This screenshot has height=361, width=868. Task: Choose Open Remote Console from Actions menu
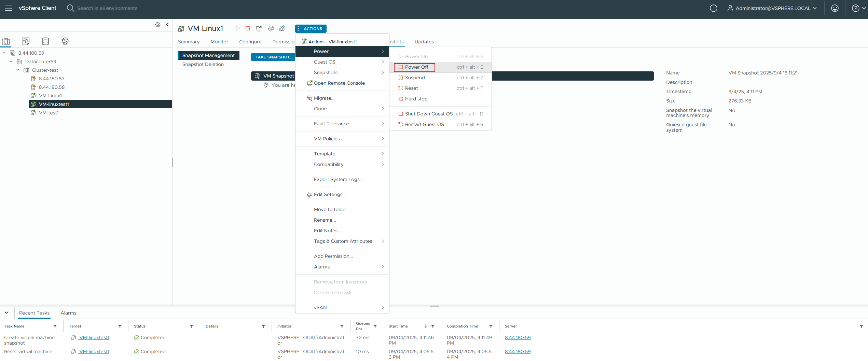coord(342,83)
